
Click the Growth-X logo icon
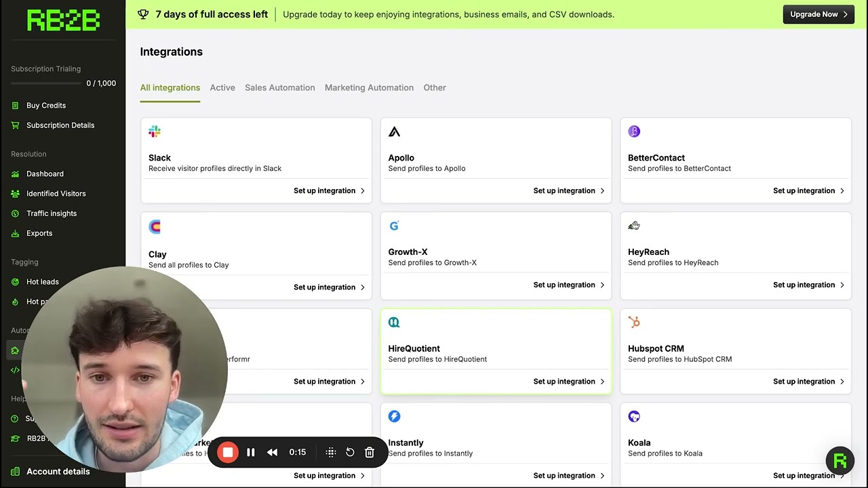(394, 226)
